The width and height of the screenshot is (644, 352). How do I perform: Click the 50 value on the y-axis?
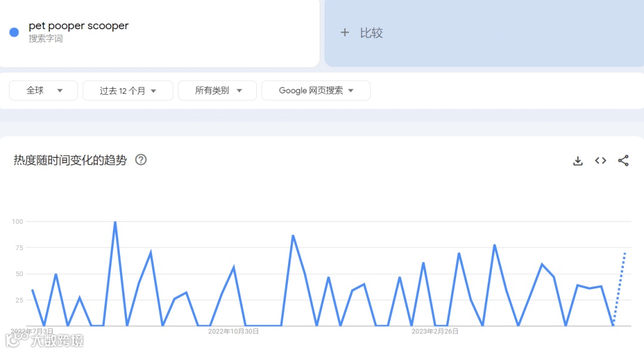19,274
